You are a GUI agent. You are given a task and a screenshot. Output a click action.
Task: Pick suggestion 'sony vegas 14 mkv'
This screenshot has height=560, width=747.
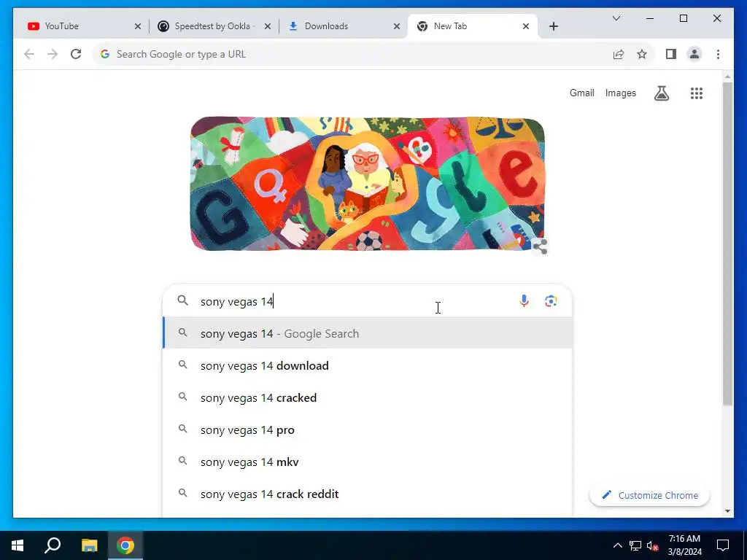click(x=368, y=462)
